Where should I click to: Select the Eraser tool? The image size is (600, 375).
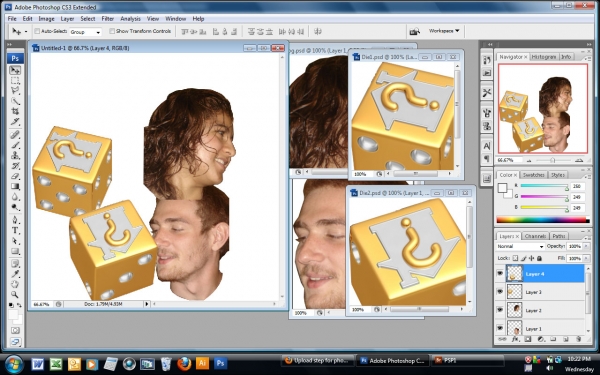15,176
